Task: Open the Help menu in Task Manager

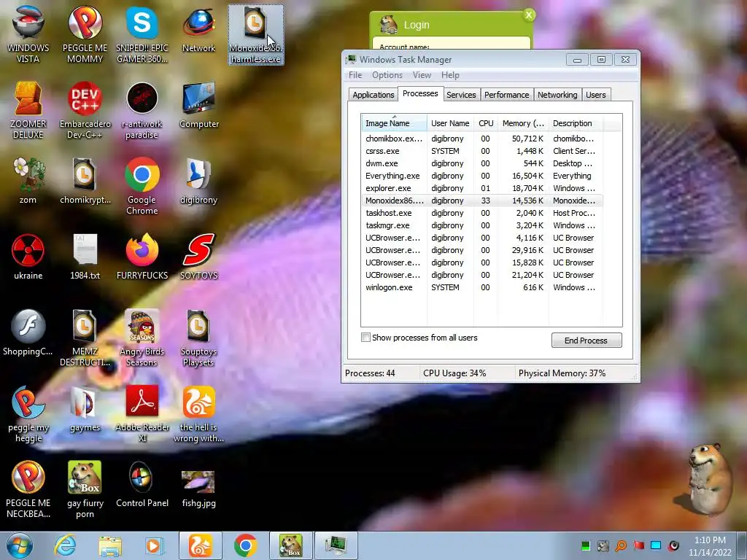Action: point(450,75)
